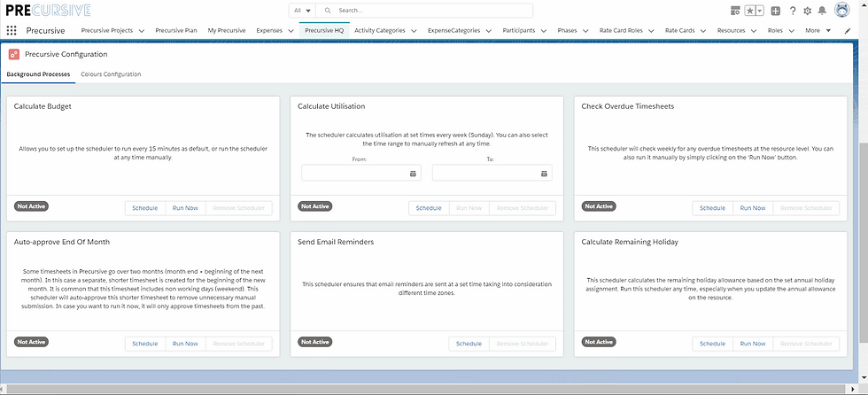Expand the Activity Categories tab menu
Screen dimensions: 868x395
(414, 31)
